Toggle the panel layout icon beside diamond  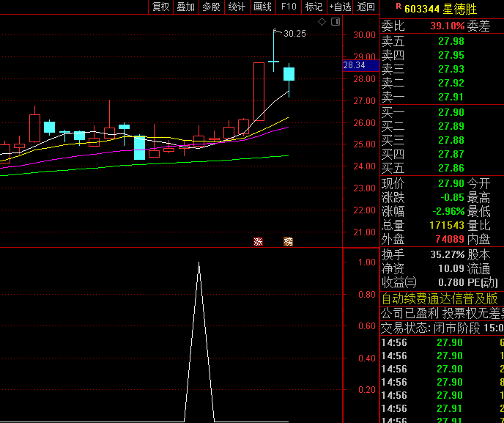[334, 23]
